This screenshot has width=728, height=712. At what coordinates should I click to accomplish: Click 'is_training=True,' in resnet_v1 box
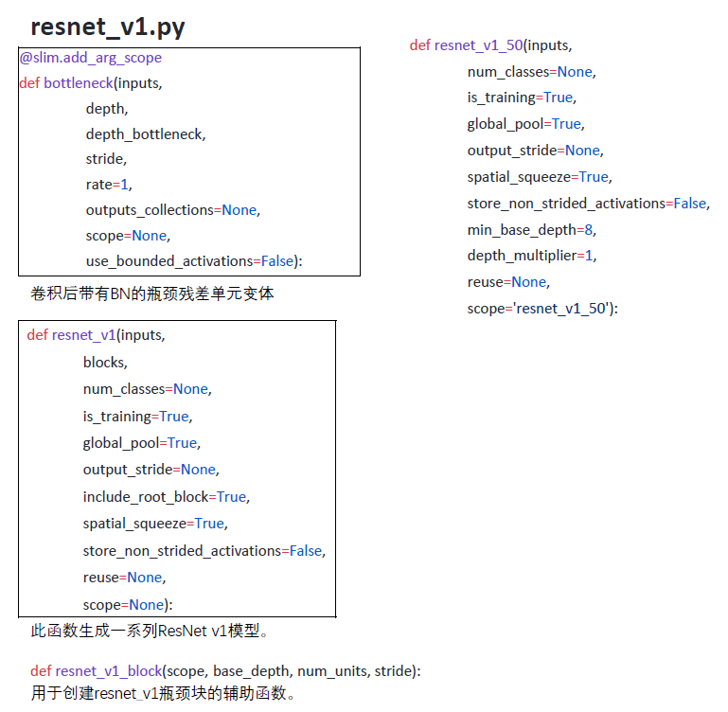[138, 417]
